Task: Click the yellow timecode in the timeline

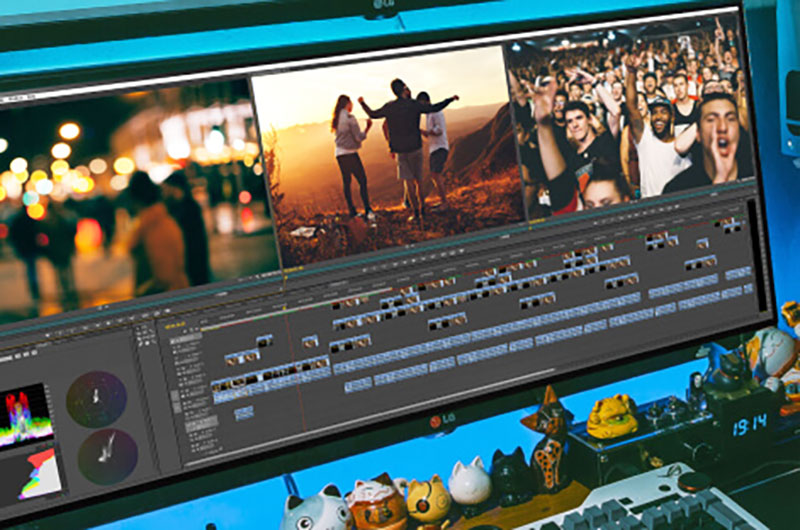Action: click(x=175, y=326)
